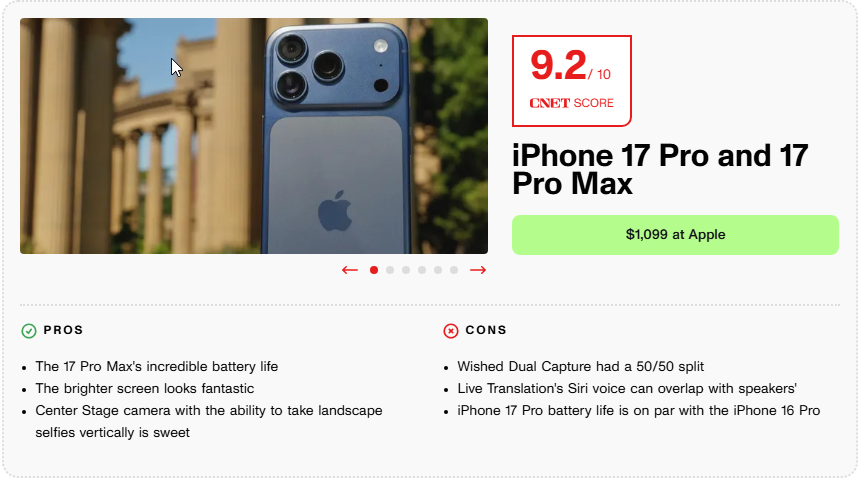The width and height of the screenshot is (861, 480).
Task: Open the iPhone 17 Pro title link
Action: tap(660, 170)
